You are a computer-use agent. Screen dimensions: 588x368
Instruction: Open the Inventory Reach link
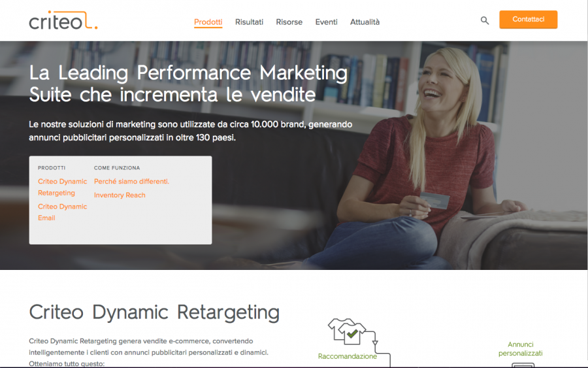point(120,195)
